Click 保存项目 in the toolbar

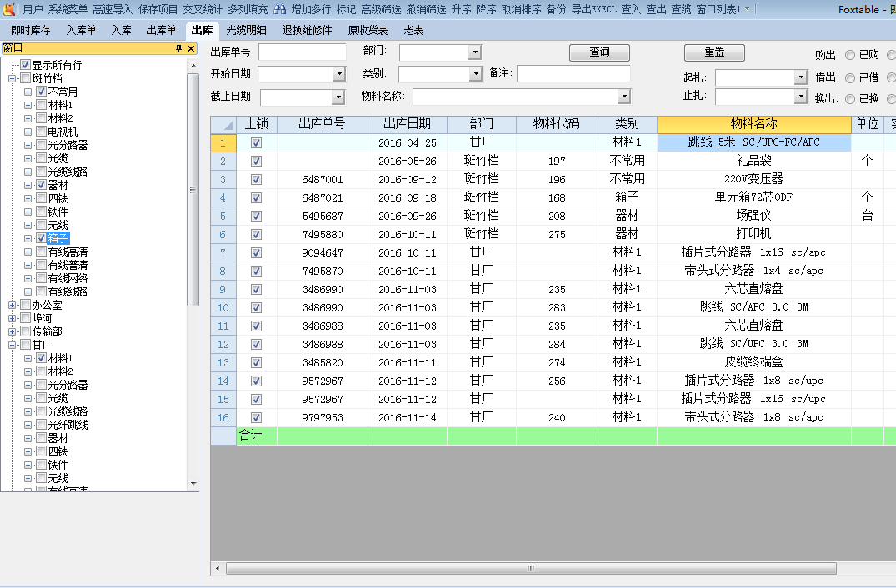[x=158, y=9]
